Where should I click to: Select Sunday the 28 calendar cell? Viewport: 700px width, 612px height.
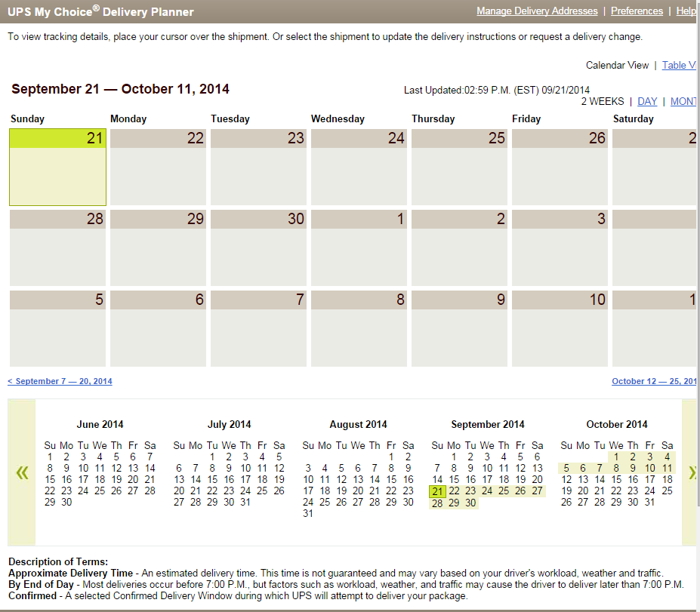click(57, 248)
